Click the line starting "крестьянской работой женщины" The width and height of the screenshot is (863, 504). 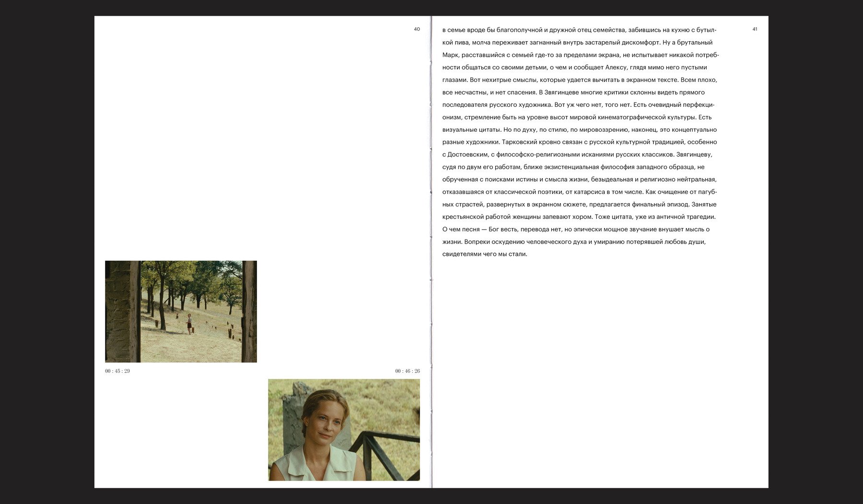(579, 217)
